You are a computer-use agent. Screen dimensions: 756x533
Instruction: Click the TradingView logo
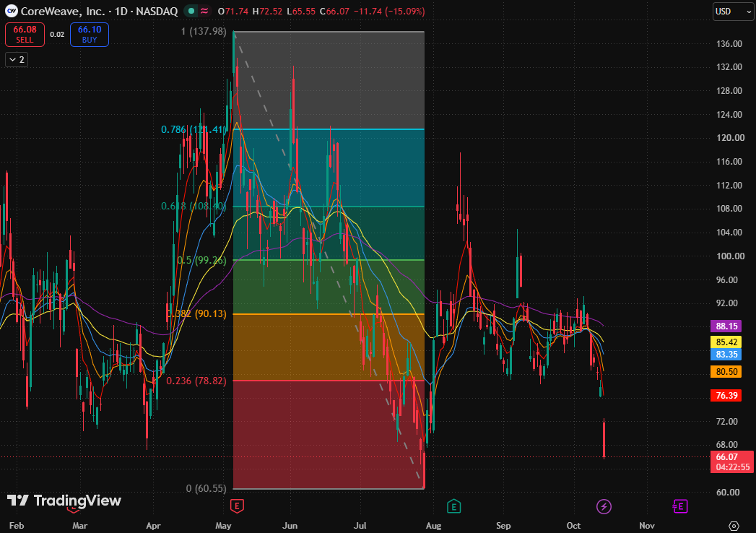64,500
